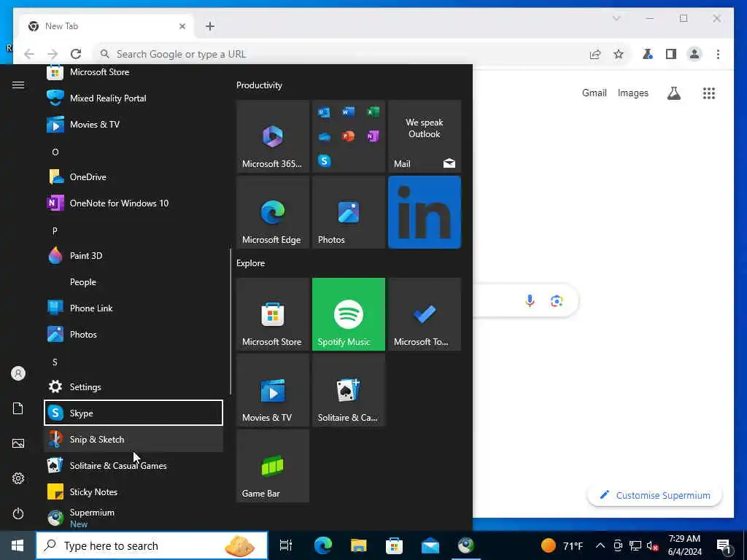Launch Supermium from the app list
This screenshot has height=560, width=747.
[x=133, y=518]
